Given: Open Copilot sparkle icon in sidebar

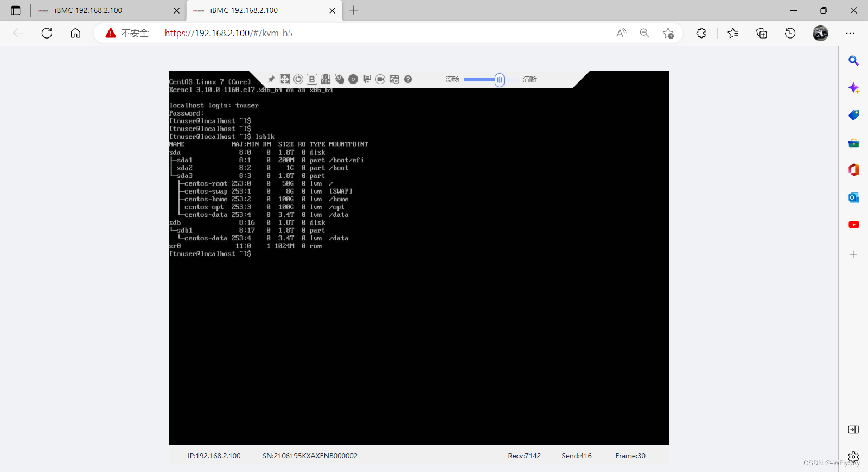Looking at the screenshot, I should pos(853,88).
